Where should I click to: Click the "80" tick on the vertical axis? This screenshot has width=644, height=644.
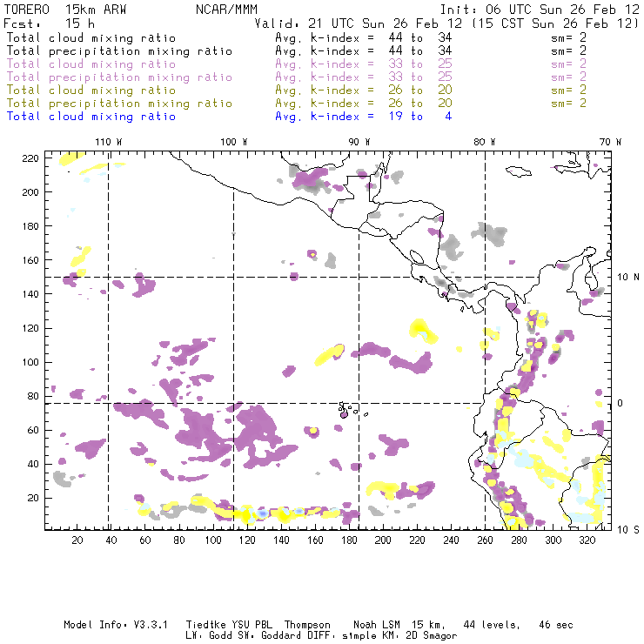33,396
